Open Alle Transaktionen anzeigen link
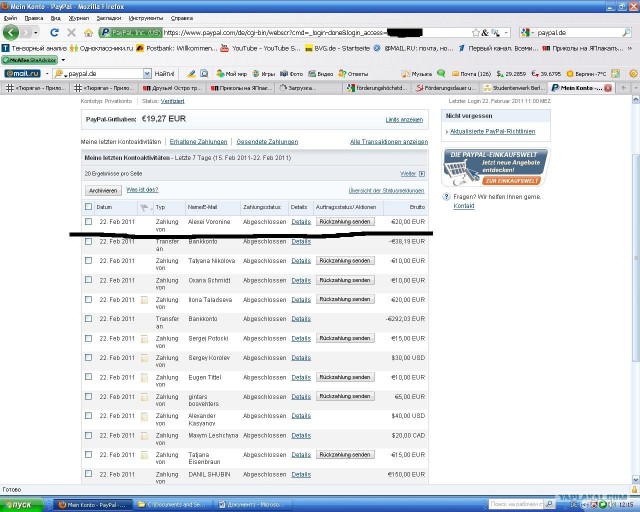Image resolution: width=640 pixels, height=512 pixels. tap(389, 142)
